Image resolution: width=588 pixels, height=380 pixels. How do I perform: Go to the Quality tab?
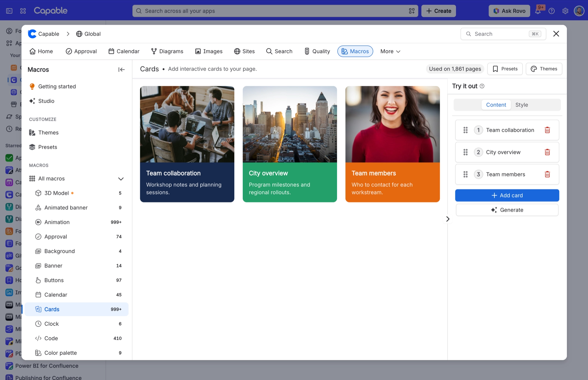[317, 51]
